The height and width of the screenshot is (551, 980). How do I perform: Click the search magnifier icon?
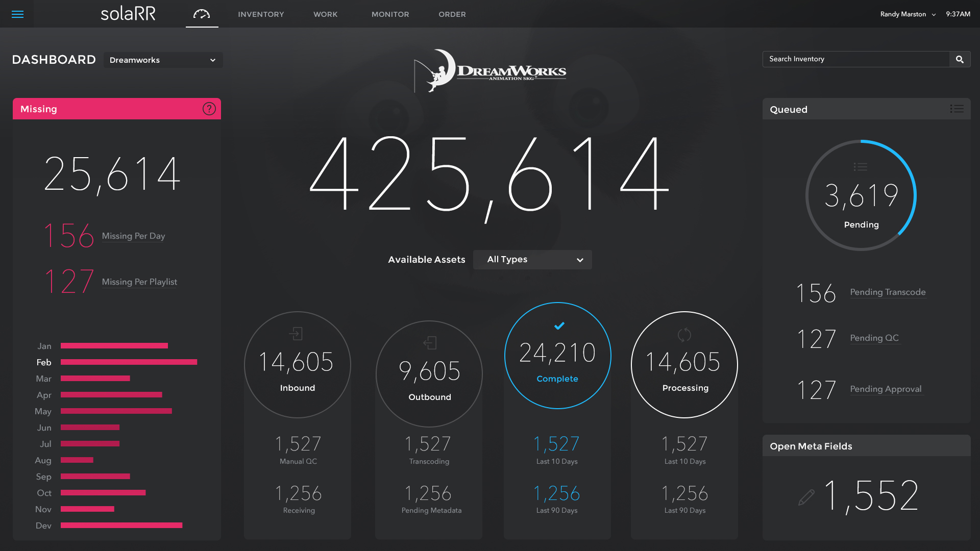tap(960, 59)
